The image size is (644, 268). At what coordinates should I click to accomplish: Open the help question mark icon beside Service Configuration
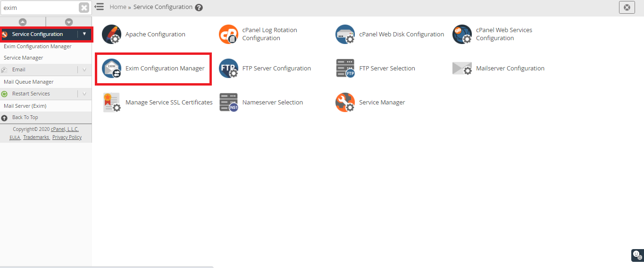[x=199, y=8]
